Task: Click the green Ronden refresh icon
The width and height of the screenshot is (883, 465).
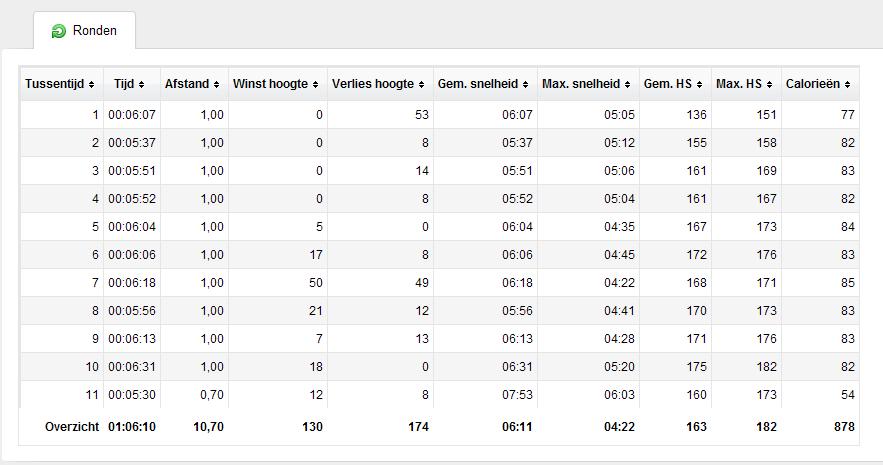Action: (59, 31)
